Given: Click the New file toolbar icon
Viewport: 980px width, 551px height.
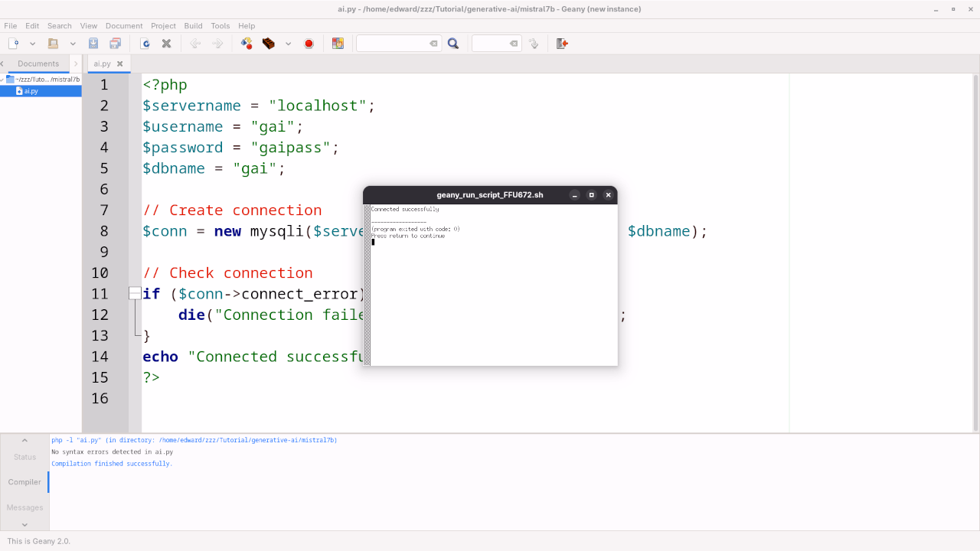Looking at the screenshot, I should tap(13, 44).
